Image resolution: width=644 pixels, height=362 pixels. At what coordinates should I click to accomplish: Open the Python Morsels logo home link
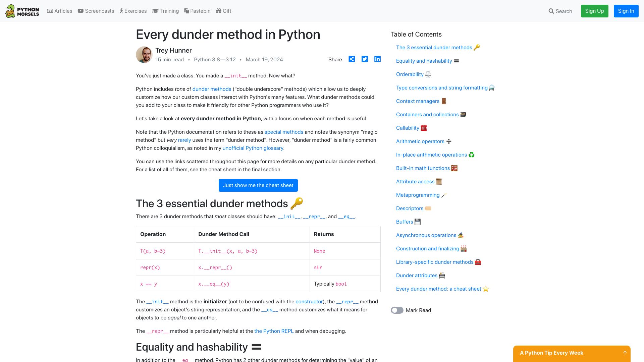22,11
